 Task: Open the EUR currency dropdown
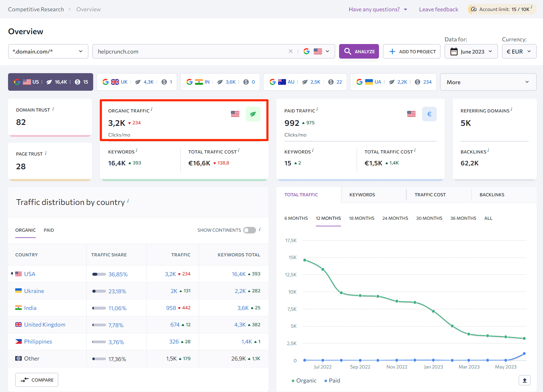click(x=519, y=51)
